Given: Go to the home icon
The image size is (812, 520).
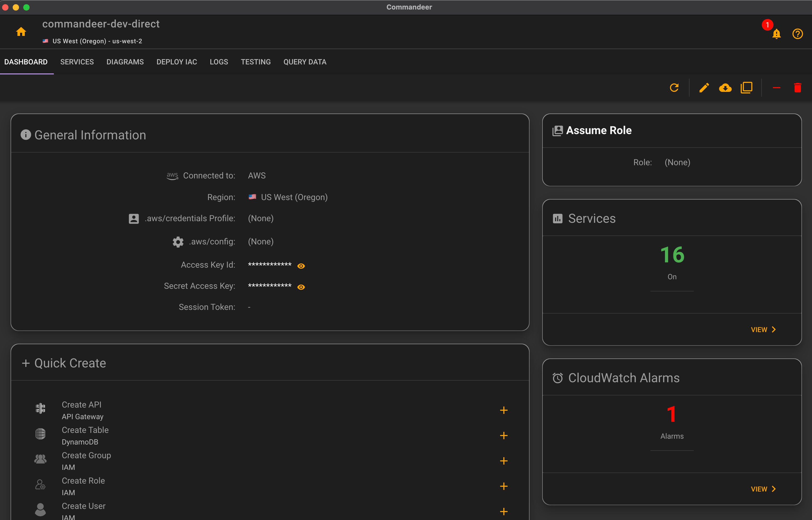Looking at the screenshot, I should point(21,32).
